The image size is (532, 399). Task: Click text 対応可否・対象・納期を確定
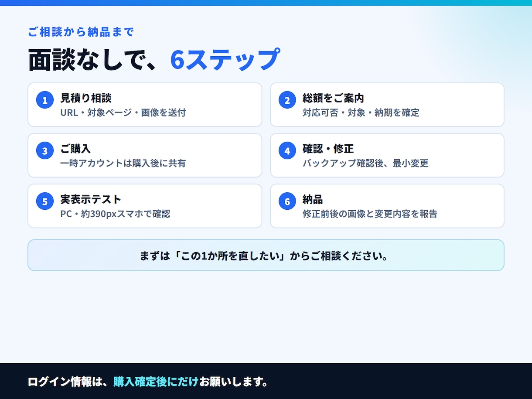click(361, 113)
